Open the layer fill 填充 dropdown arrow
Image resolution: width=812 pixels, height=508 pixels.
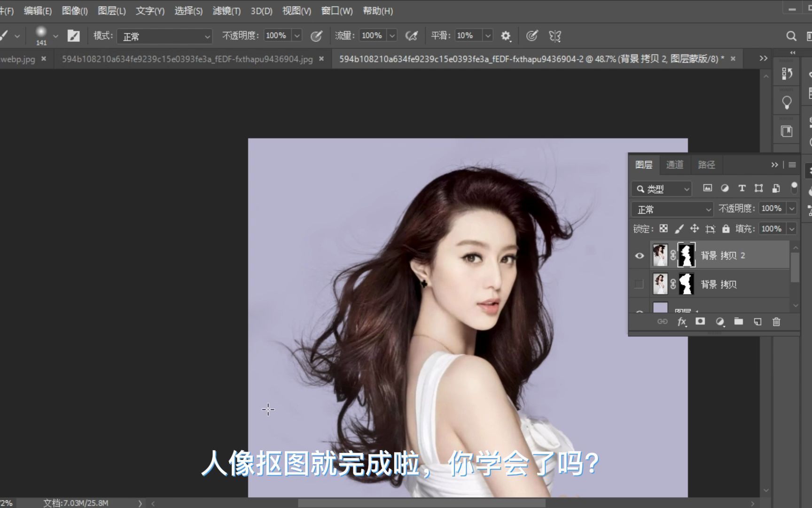pyautogui.click(x=792, y=229)
